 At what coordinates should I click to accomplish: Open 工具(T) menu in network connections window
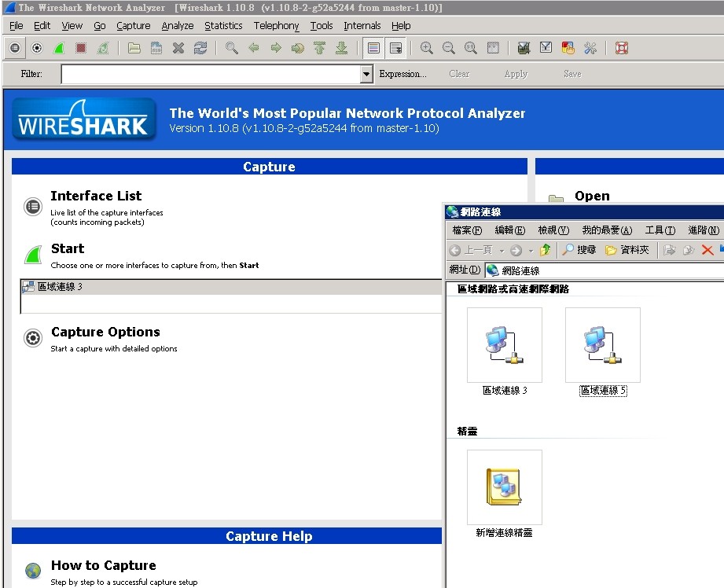[x=660, y=230]
